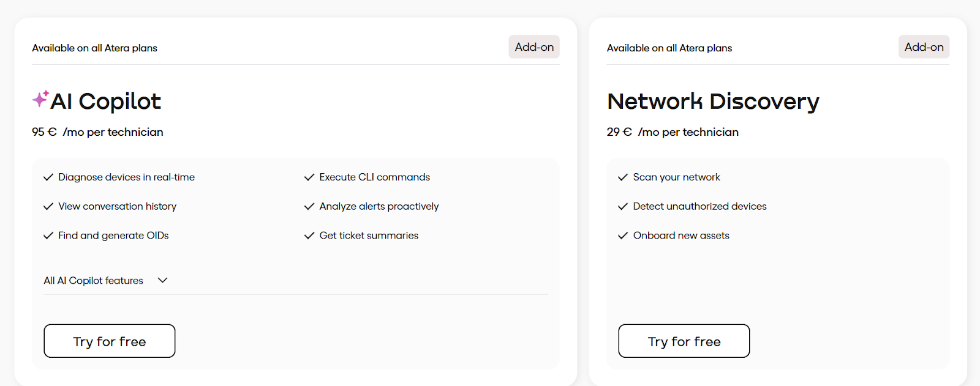This screenshot has height=386, width=980.
Task: Click checkmark beside Detect unauthorized devices
Action: click(x=623, y=207)
